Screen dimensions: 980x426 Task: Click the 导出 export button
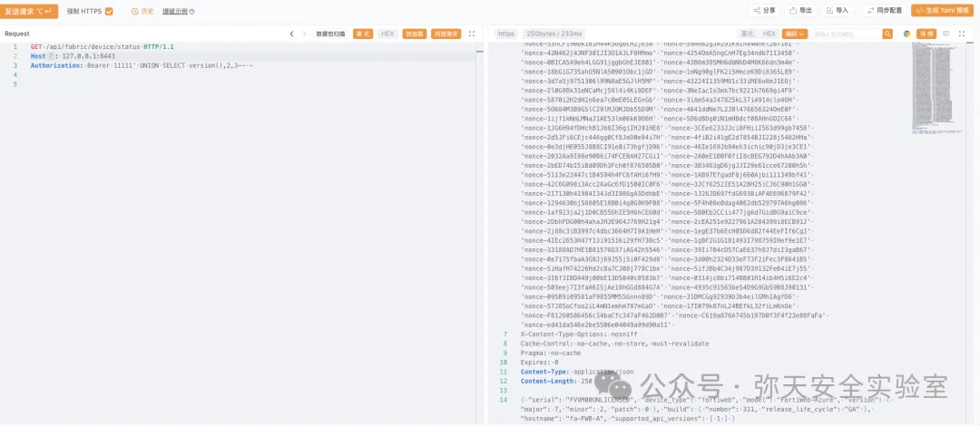(x=799, y=11)
